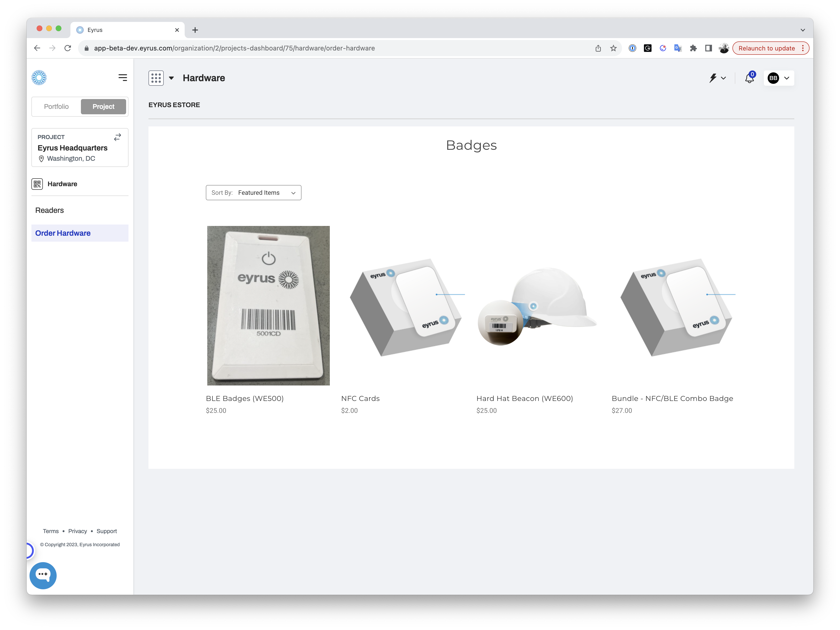This screenshot has height=630, width=840.
Task: Open the browser extensions puzzle icon
Action: 693,48
